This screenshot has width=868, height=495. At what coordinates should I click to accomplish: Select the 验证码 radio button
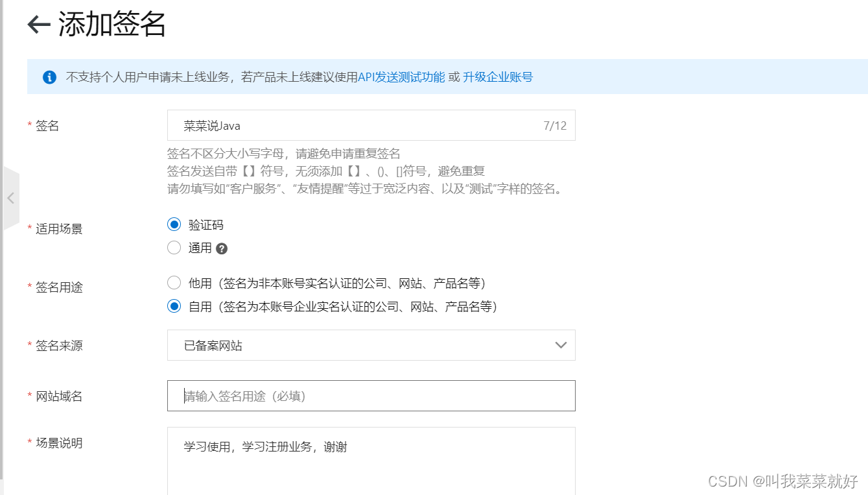tap(174, 224)
